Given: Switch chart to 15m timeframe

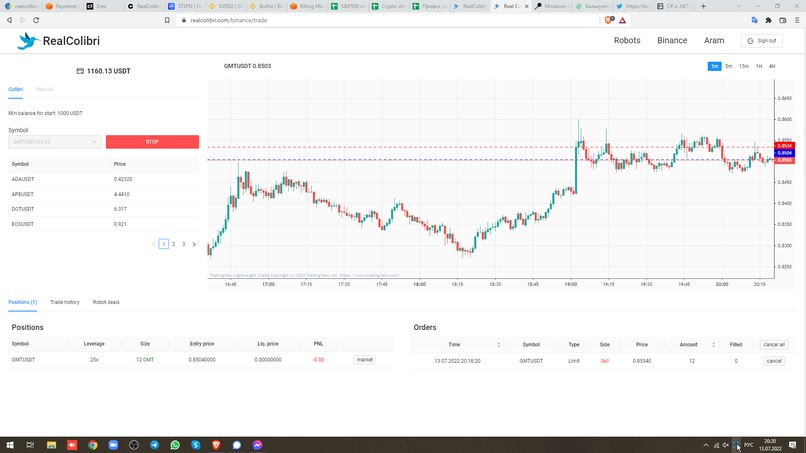Looking at the screenshot, I should click(744, 66).
